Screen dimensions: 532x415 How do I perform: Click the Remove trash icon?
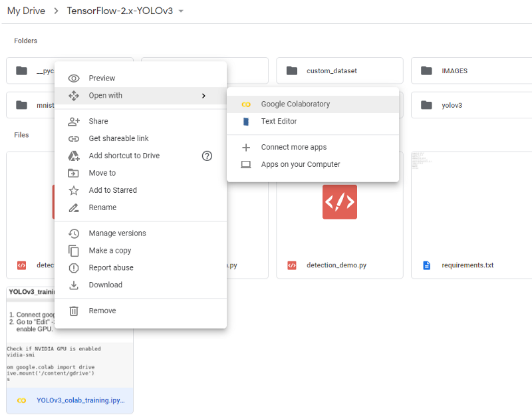[x=74, y=311]
